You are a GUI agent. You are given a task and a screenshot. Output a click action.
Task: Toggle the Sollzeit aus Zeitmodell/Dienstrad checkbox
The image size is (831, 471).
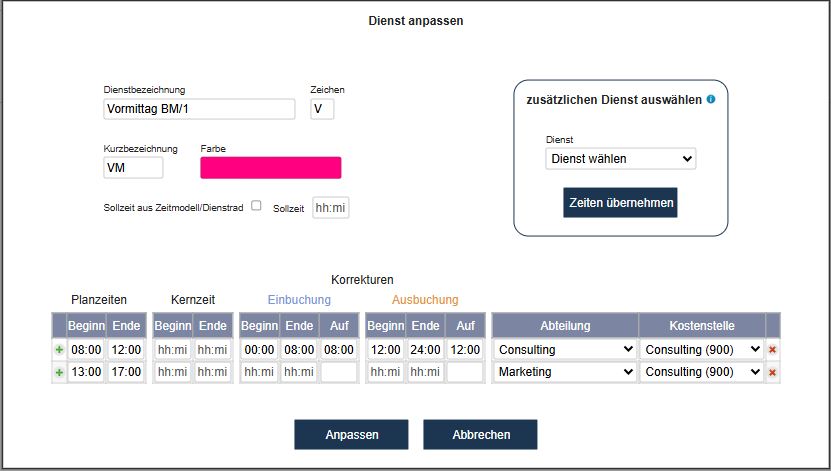coord(257,206)
